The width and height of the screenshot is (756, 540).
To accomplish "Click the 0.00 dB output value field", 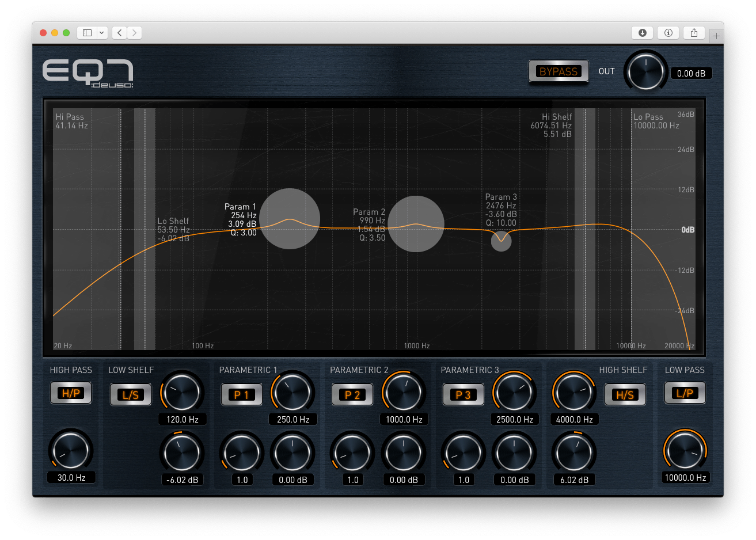I will [691, 73].
